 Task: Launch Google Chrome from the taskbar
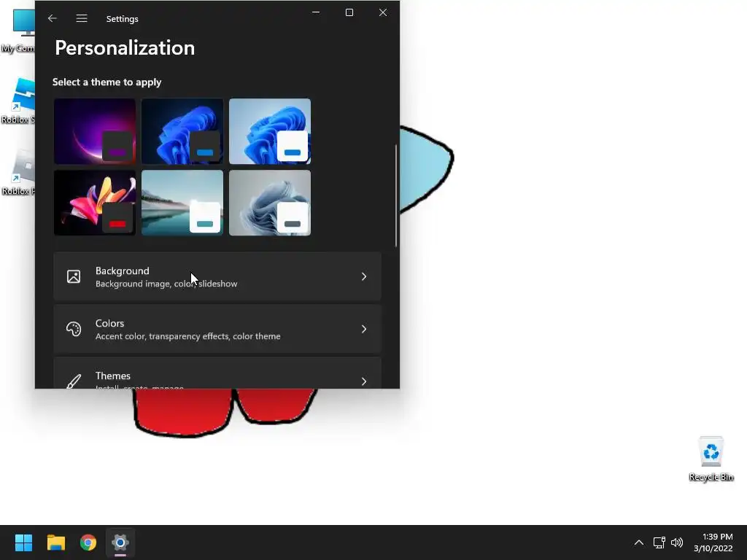pos(88,542)
